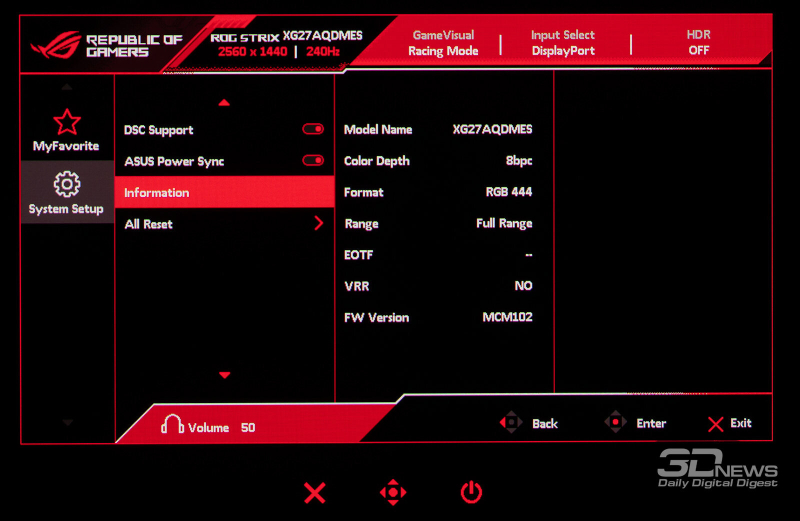Click the EOTF label
This screenshot has width=800, height=521.
(358, 255)
